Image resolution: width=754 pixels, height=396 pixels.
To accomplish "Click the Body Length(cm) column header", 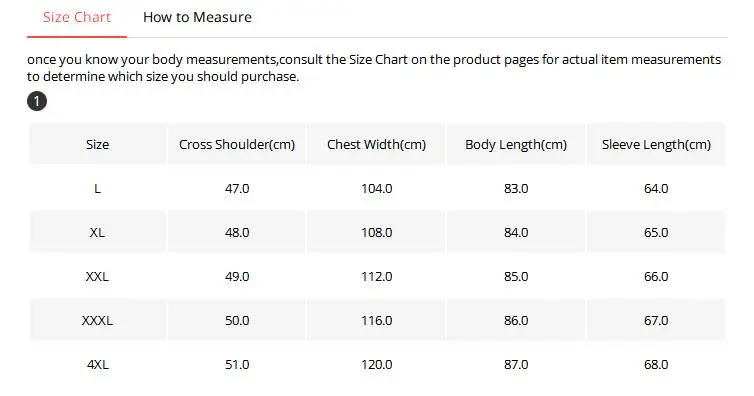I will pyautogui.click(x=516, y=144).
